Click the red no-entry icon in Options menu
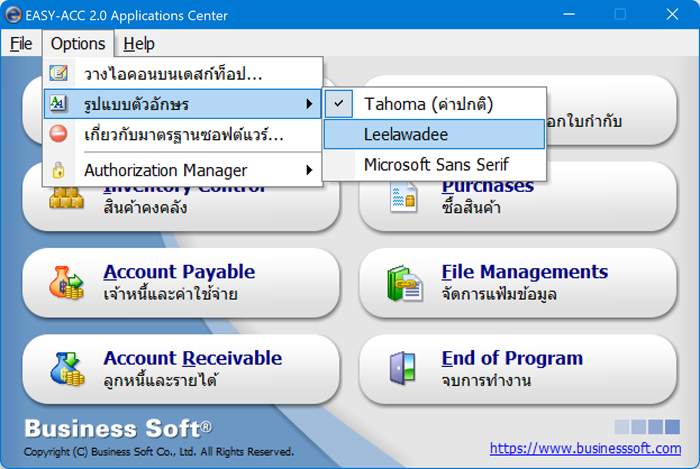Viewport: 700px width, 469px height. tap(59, 134)
